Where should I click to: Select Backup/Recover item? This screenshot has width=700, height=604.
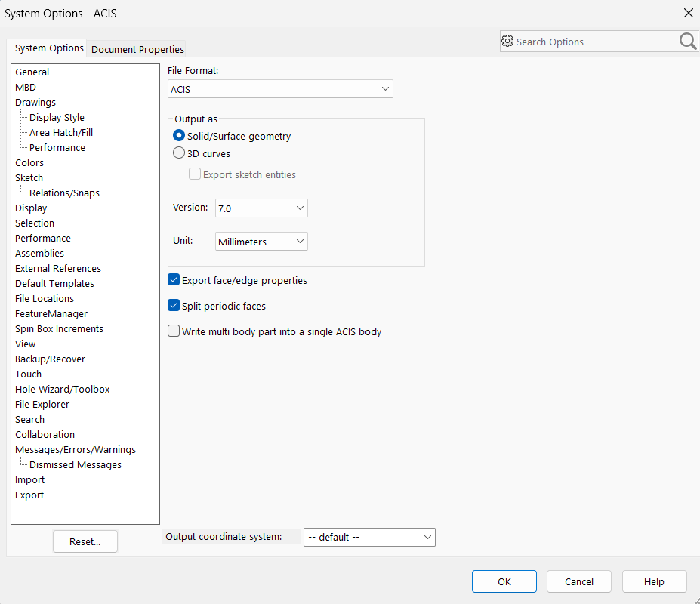(x=50, y=359)
